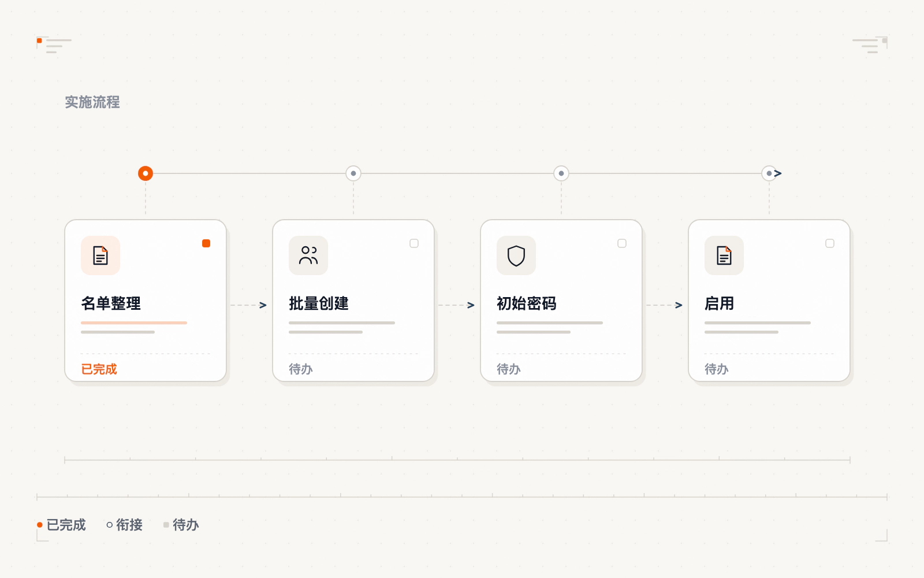Click the document icon on 名单整理 card
Viewport: 924px width, 578px height.
coord(100,255)
